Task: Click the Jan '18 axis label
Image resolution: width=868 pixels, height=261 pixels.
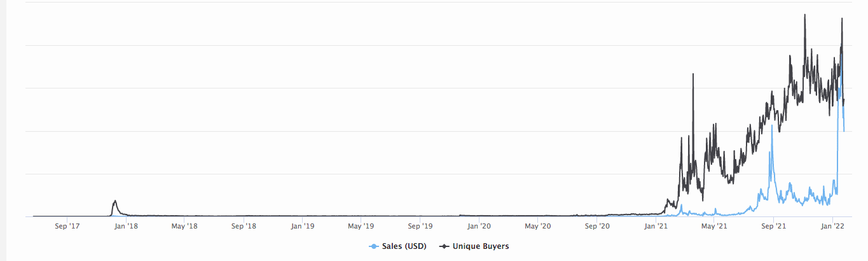Action: point(126,225)
